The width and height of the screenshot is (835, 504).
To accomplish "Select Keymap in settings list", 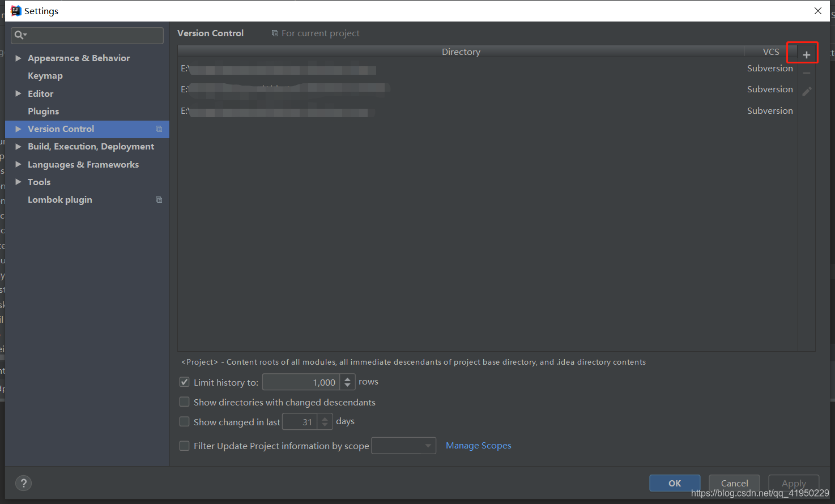I will tap(45, 76).
